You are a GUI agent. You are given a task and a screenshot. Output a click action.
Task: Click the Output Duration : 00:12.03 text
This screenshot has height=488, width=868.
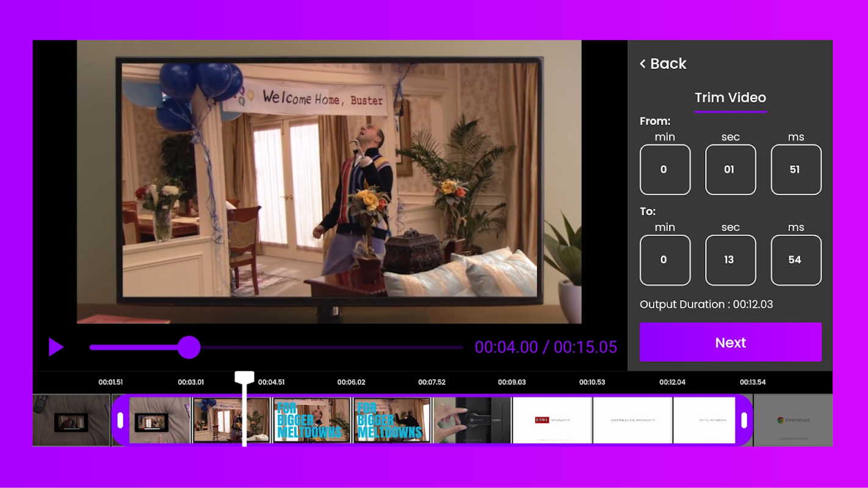(x=706, y=304)
